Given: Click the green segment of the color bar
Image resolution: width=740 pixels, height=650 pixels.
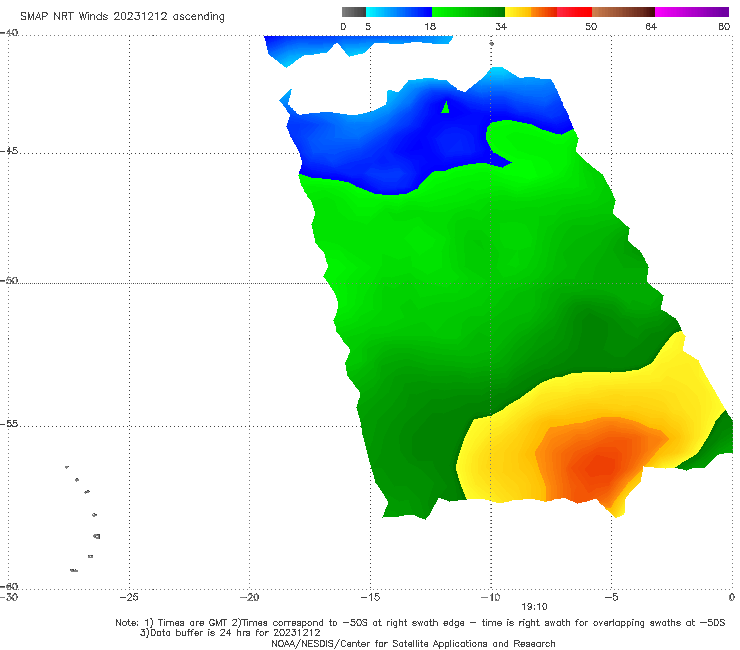Looking at the screenshot, I should pos(468,12).
